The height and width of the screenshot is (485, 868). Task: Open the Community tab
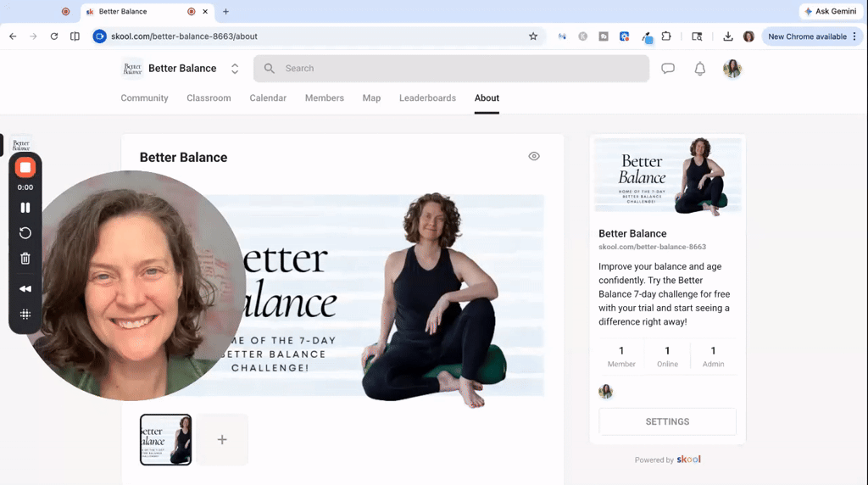[144, 98]
